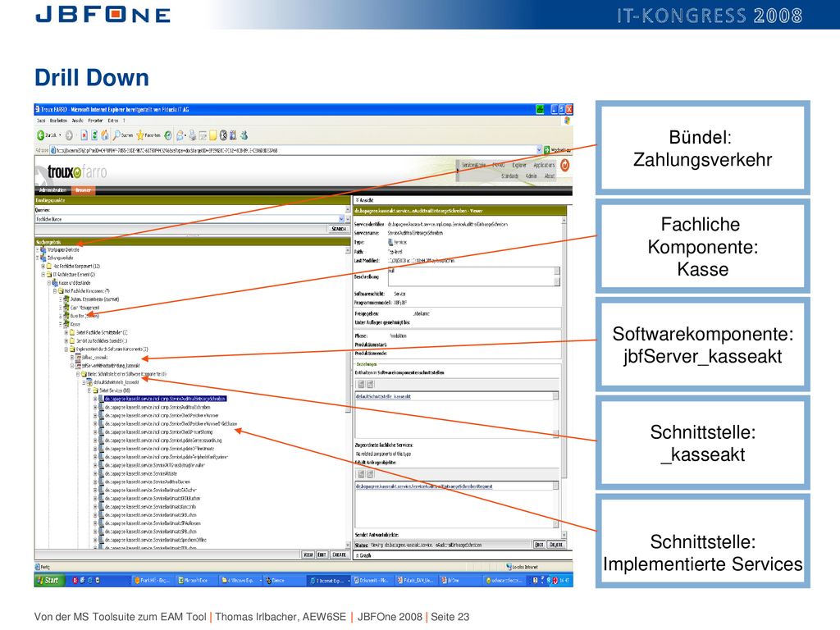Click the SEARCH button
This screenshot has height=630, width=840.
pyautogui.click(x=339, y=229)
